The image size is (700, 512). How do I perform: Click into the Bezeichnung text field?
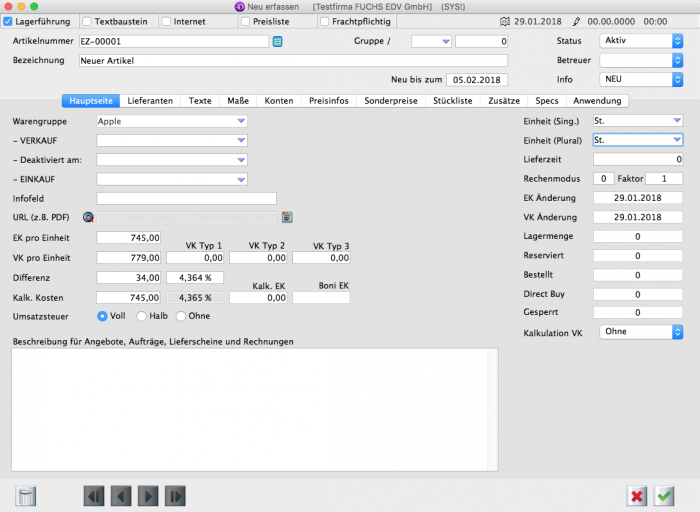292,60
